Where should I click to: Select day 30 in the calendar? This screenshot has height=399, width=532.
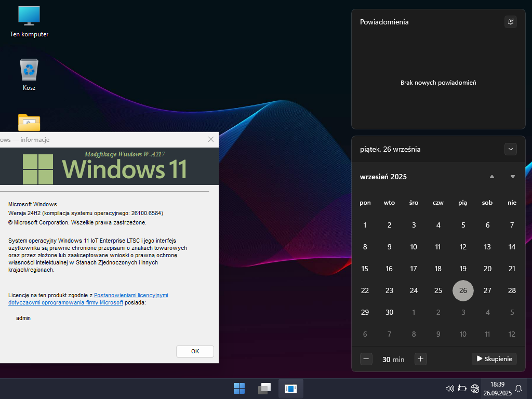pos(389,312)
